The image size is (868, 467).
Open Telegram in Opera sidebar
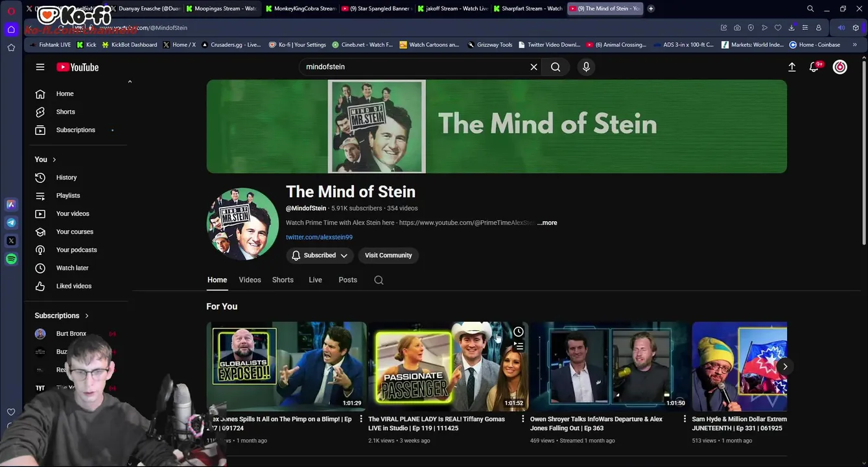pyautogui.click(x=11, y=222)
